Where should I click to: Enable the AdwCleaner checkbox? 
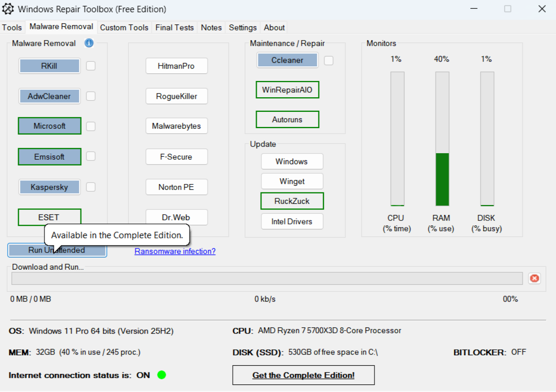click(x=91, y=96)
